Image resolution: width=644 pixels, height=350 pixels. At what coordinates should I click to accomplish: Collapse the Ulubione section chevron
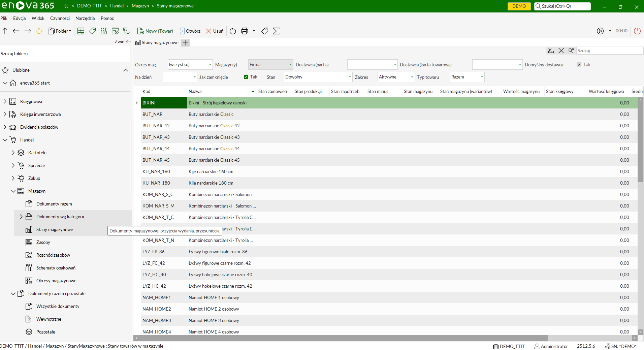[126, 70]
